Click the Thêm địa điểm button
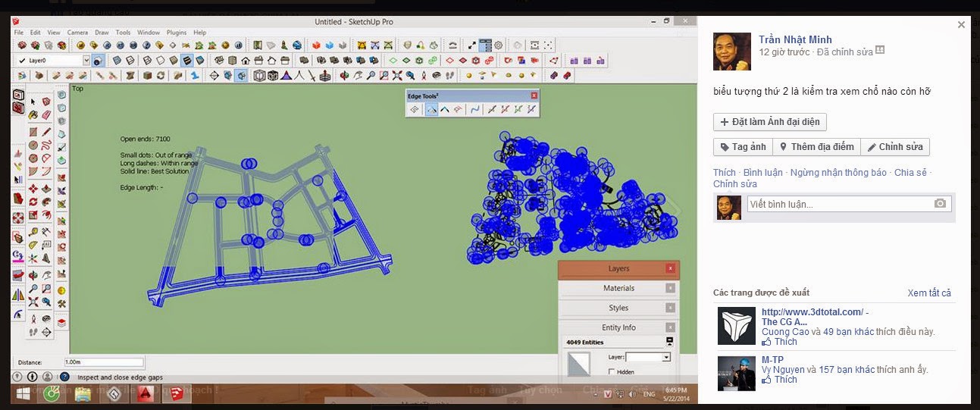The width and height of the screenshot is (980, 410). (x=816, y=147)
